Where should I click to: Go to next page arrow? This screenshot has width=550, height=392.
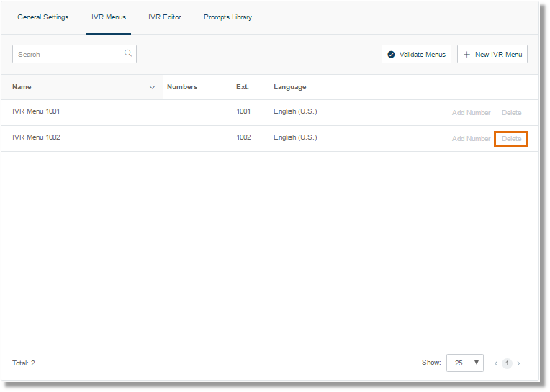[x=518, y=363]
